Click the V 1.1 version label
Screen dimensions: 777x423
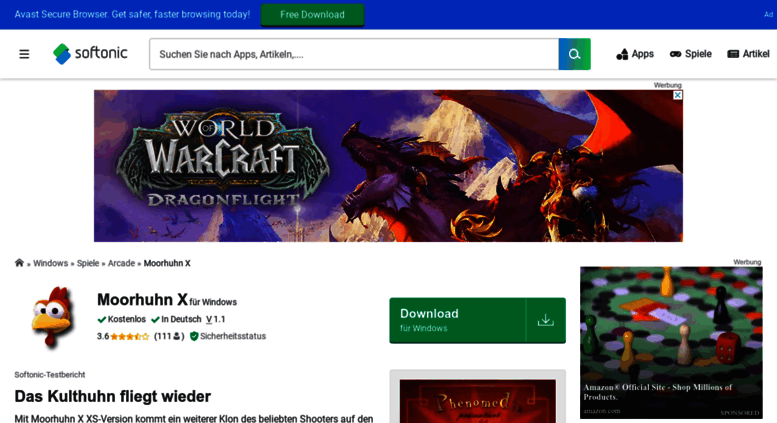(x=216, y=319)
